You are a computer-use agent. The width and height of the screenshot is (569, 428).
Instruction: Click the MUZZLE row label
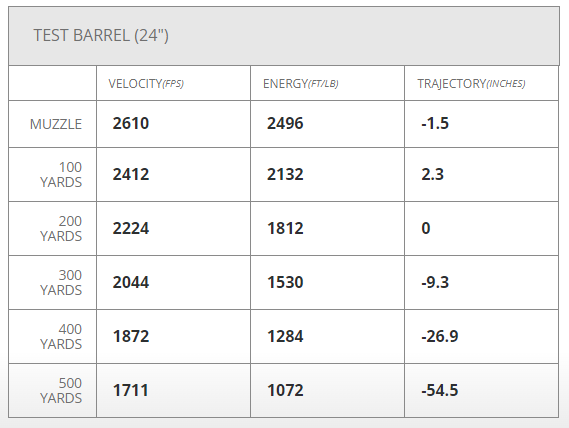[56, 124]
